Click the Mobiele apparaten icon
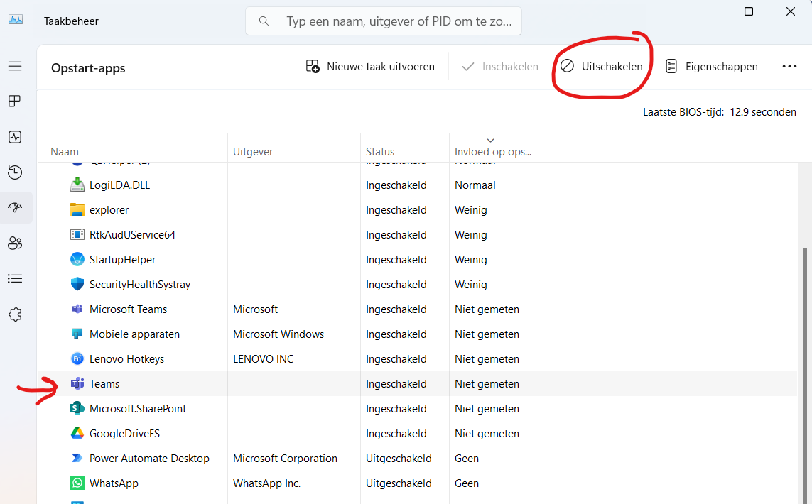 (77, 334)
